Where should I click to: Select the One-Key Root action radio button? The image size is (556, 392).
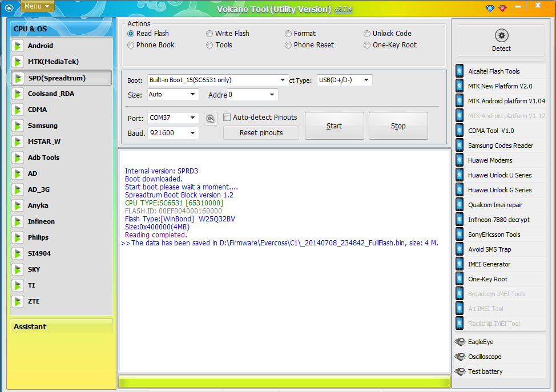pyautogui.click(x=366, y=45)
